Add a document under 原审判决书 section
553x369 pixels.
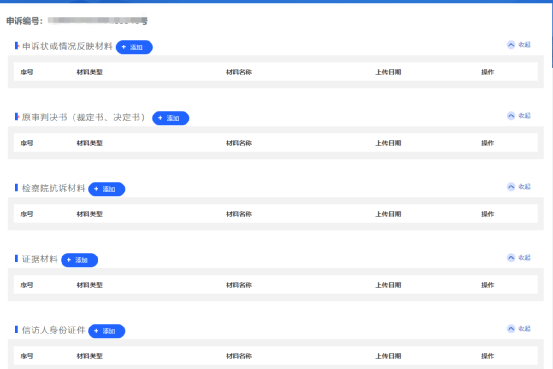click(x=170, y=118)
